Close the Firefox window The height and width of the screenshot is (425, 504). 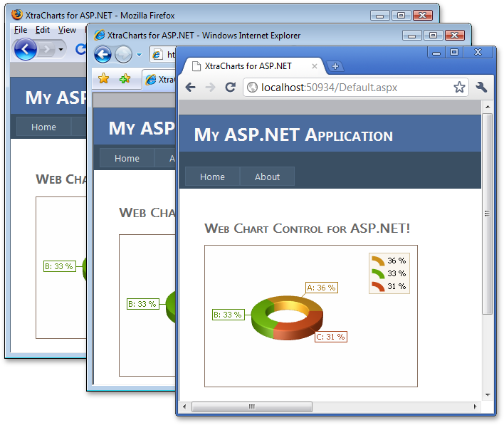tap(423, 15)
